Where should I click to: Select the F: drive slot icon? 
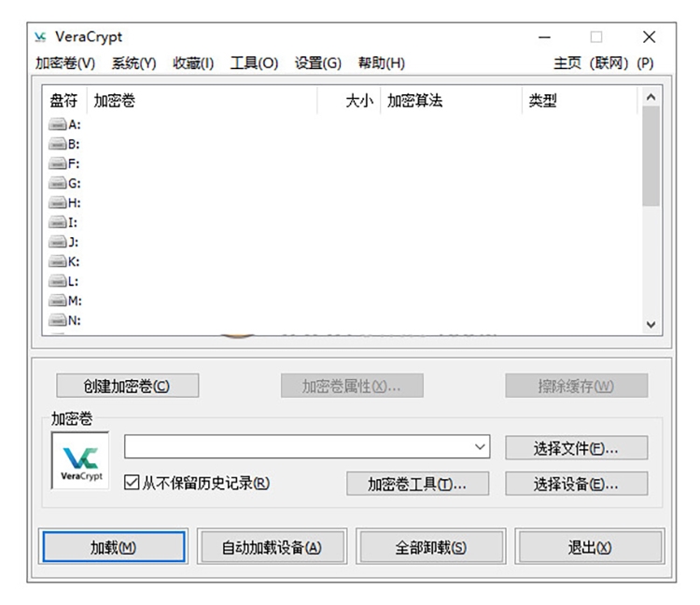click(58, 163)
